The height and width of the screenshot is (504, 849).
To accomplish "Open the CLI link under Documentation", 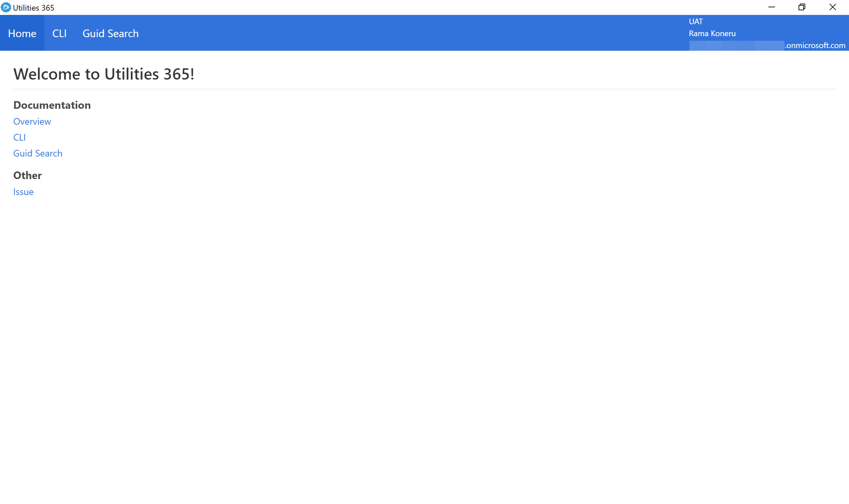I will point(19,137).
